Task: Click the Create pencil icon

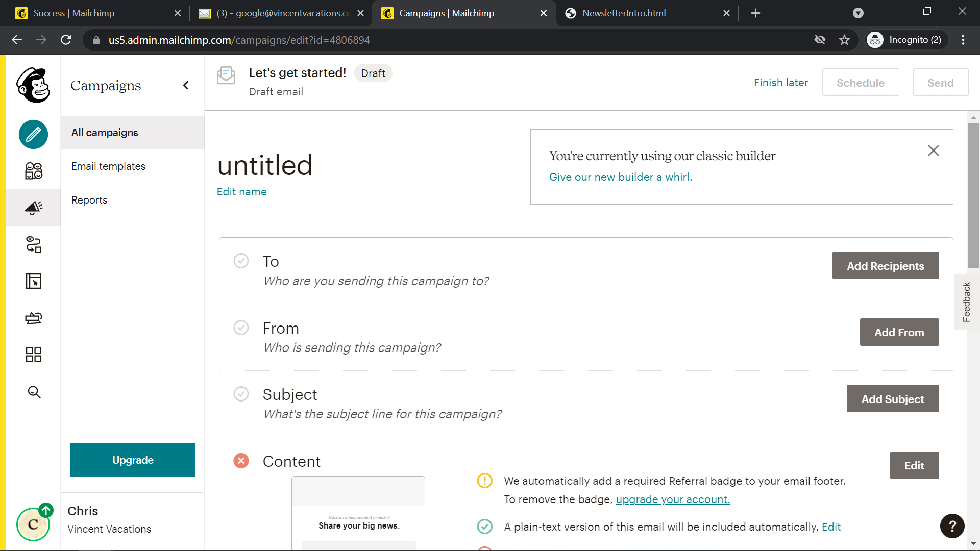Action: coord(34,135)
